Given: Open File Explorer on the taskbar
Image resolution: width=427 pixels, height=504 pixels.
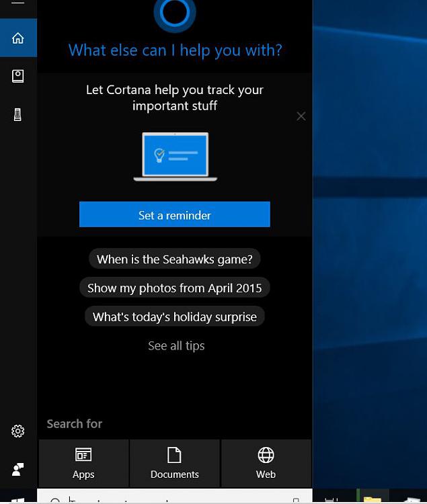Looking at the screenshot, I should point(373,497).
